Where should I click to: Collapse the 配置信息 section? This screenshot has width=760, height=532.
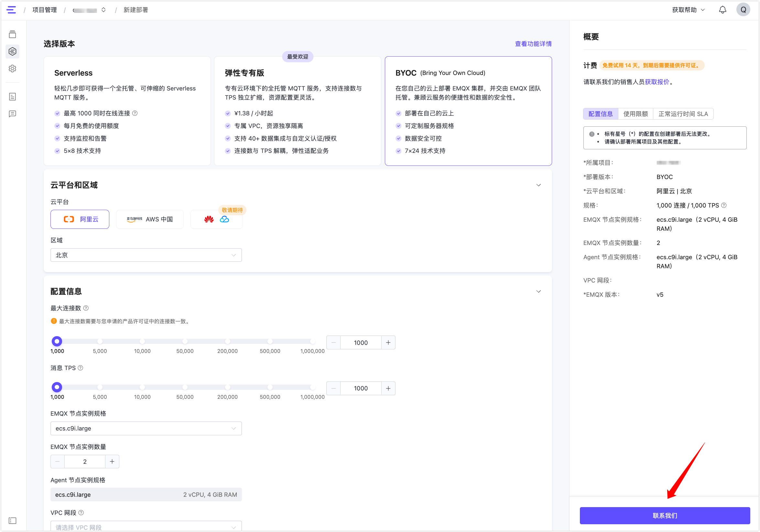pyautogui.click(x=538, y=291)
